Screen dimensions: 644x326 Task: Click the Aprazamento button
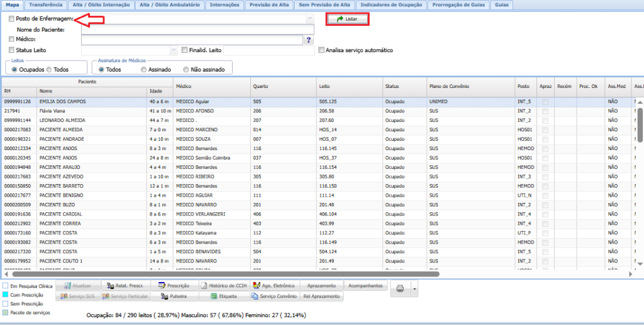coord(322,286)
